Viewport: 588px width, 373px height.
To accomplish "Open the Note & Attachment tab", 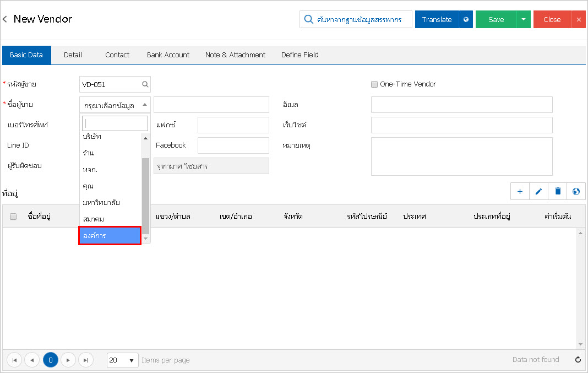I will click(235, 55).
